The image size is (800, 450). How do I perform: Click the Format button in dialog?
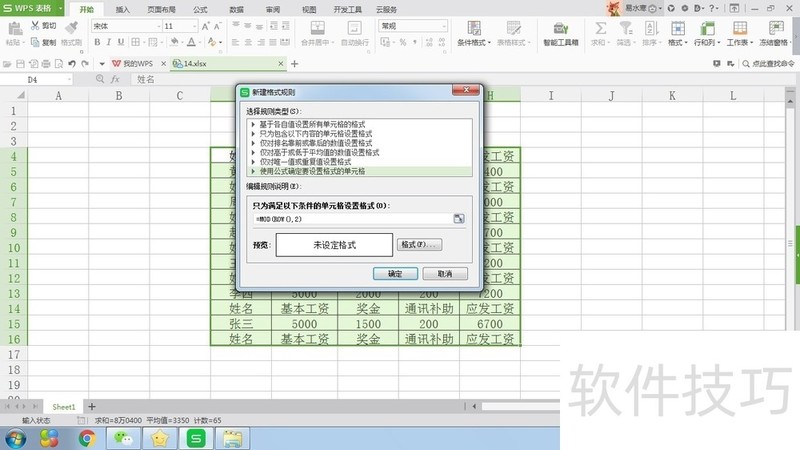(419, 244)
